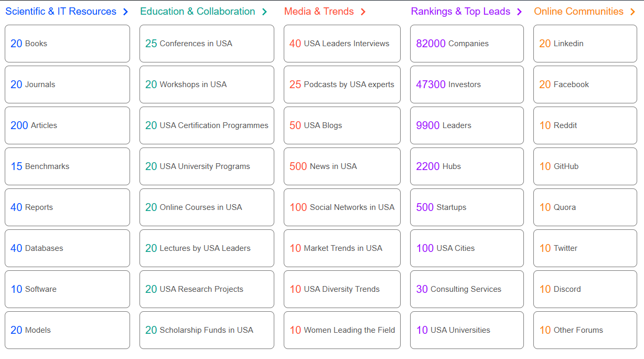Select USA Certification Programmes card
Viewport: 644px width, 359px height.
pyautogui.click(x=207, y=125)
